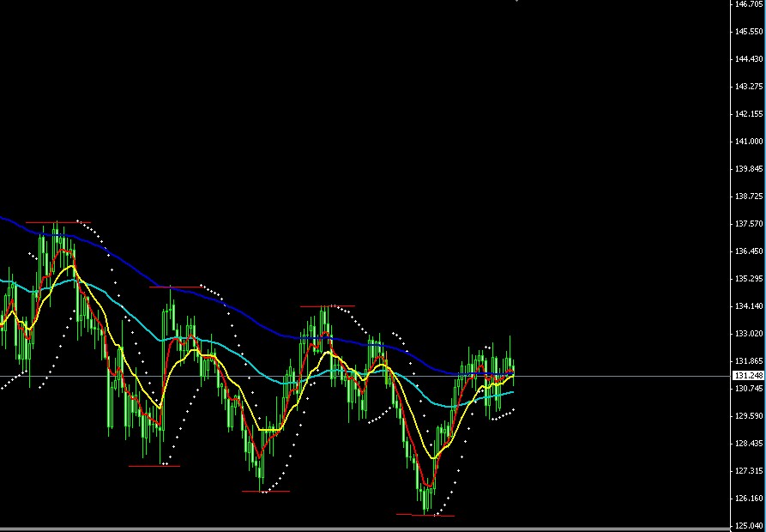Click the 144.430 price axis label
Screen dimensions: 766x532
(749, 58)
